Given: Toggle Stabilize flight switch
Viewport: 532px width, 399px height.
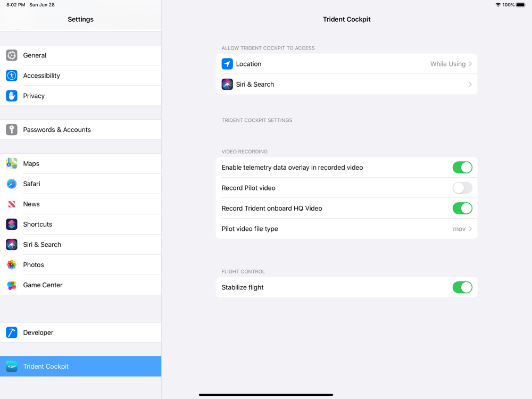Looking at the screenshot, I should (x=462, y=287).
